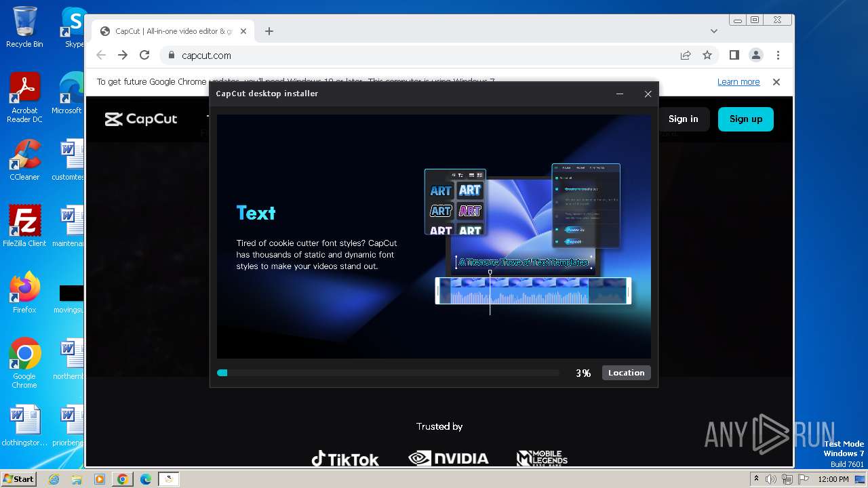
Task: Open Acrobat Reader DC desktop shortcut
Action: click(x=24, y=98)
